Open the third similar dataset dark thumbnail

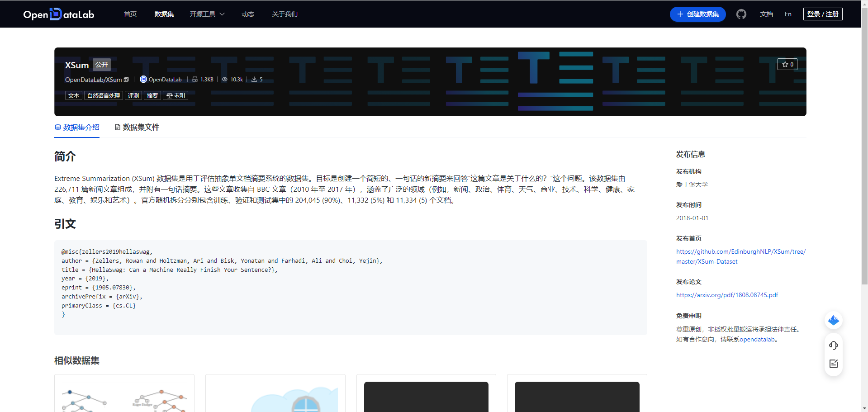[426, 397]
